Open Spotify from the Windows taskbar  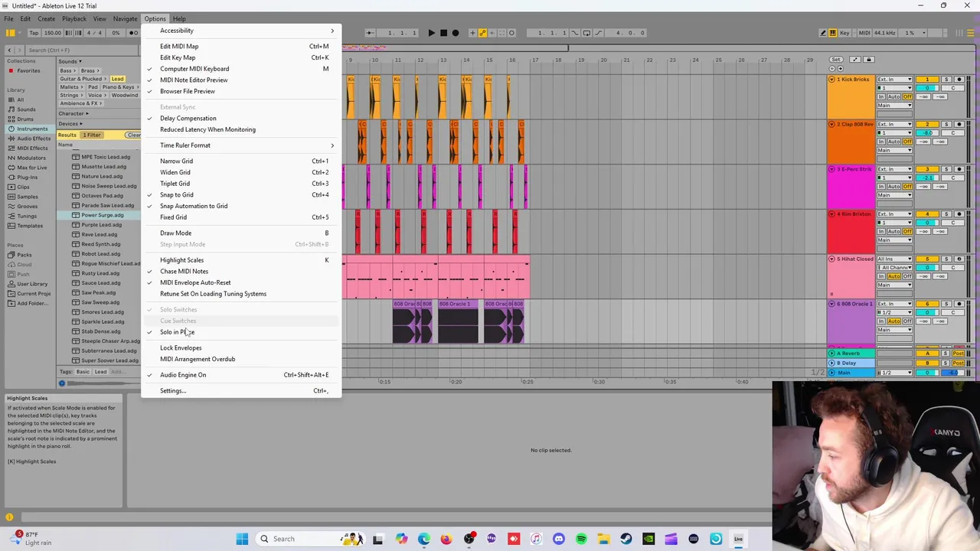click(x=581, y=539)
